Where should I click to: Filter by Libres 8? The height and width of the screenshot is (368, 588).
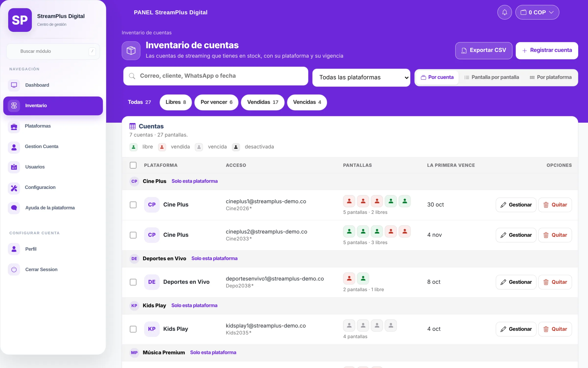tap(176, 102)
